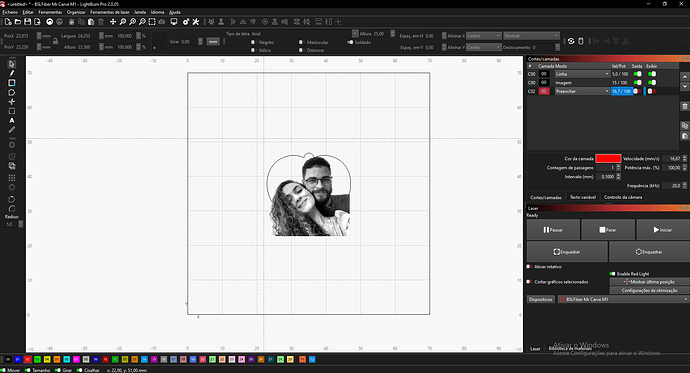
Task: Open the Organizar menu
Action: (76, 12)
